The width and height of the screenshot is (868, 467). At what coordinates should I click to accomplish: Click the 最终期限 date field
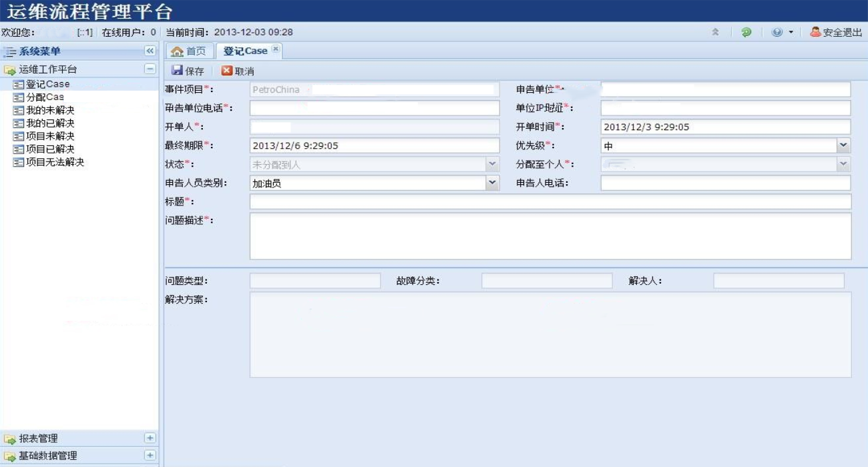pos(375,145)
